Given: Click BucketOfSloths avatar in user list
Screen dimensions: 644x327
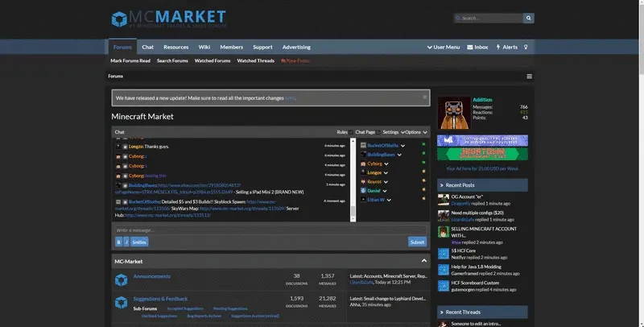Looking at the screenshot, I should tap(363, 146).
